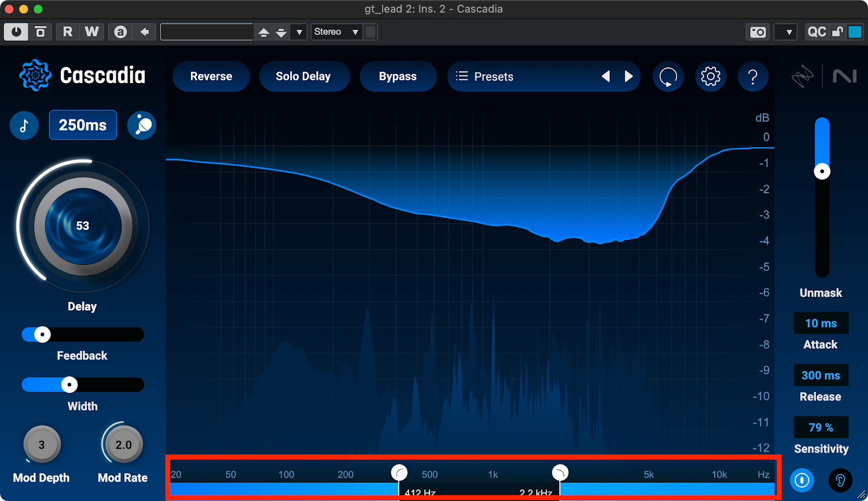Click the Reverse button
Screen dimensions: 868x501
(211, 77)
